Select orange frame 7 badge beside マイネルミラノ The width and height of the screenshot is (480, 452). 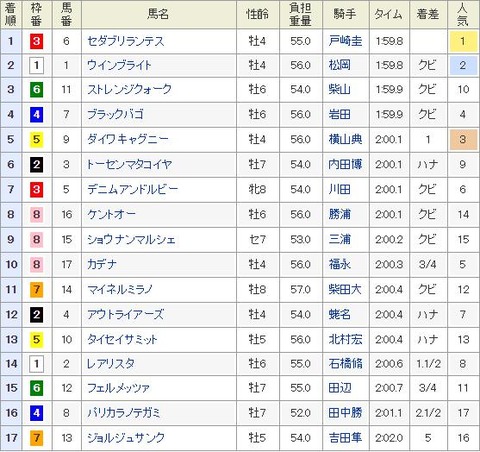pos(36,290)
